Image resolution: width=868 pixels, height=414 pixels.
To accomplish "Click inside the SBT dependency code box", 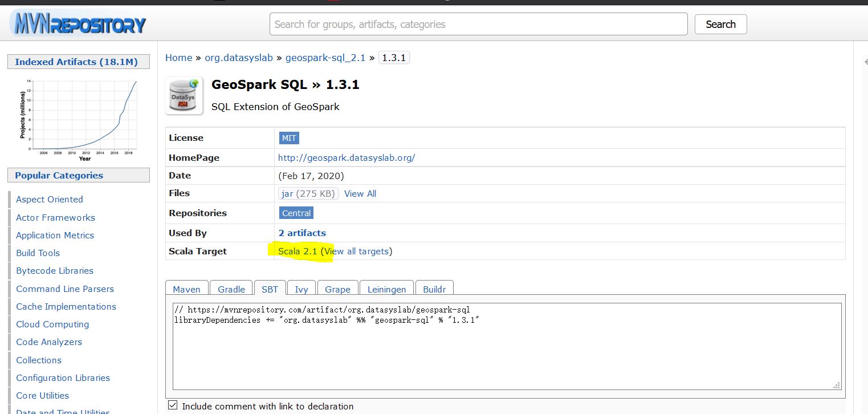I will pyautogui.click(x=507, y=347).
